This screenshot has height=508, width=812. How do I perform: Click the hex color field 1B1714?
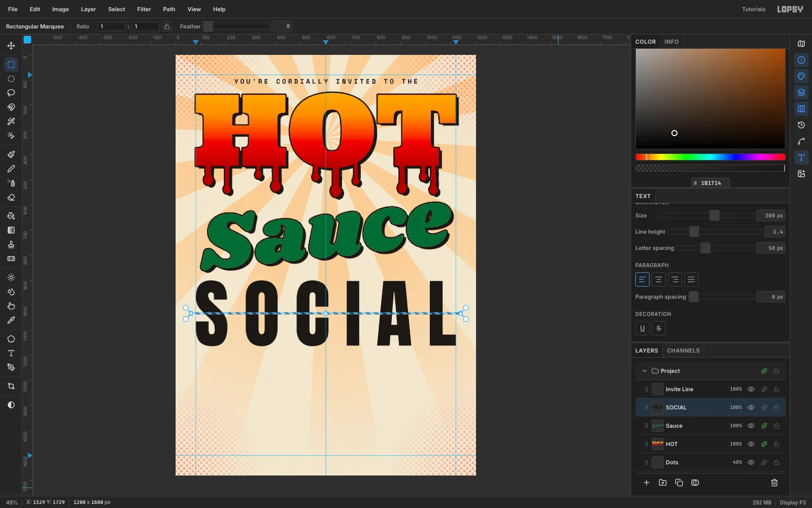click(710, 183)
